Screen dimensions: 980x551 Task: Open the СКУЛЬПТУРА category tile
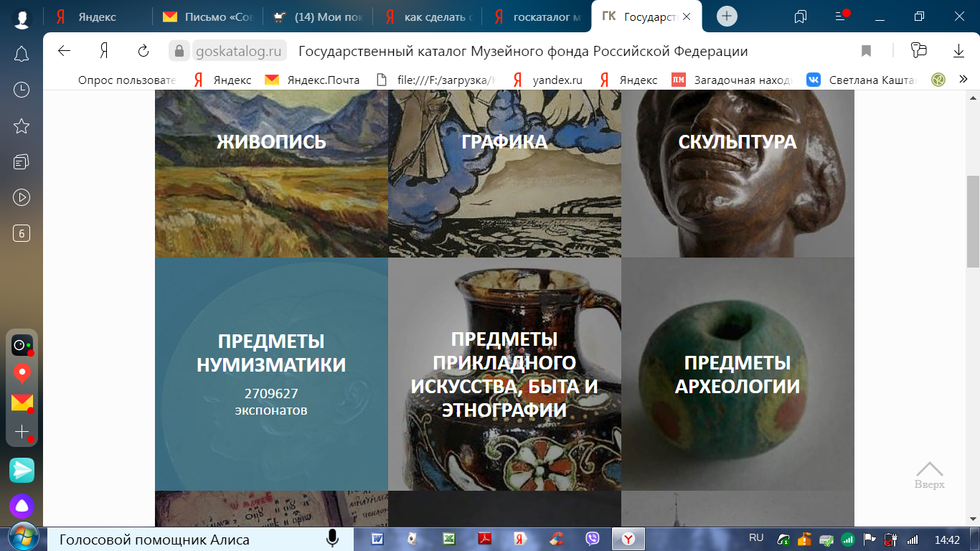click(738, 174)
